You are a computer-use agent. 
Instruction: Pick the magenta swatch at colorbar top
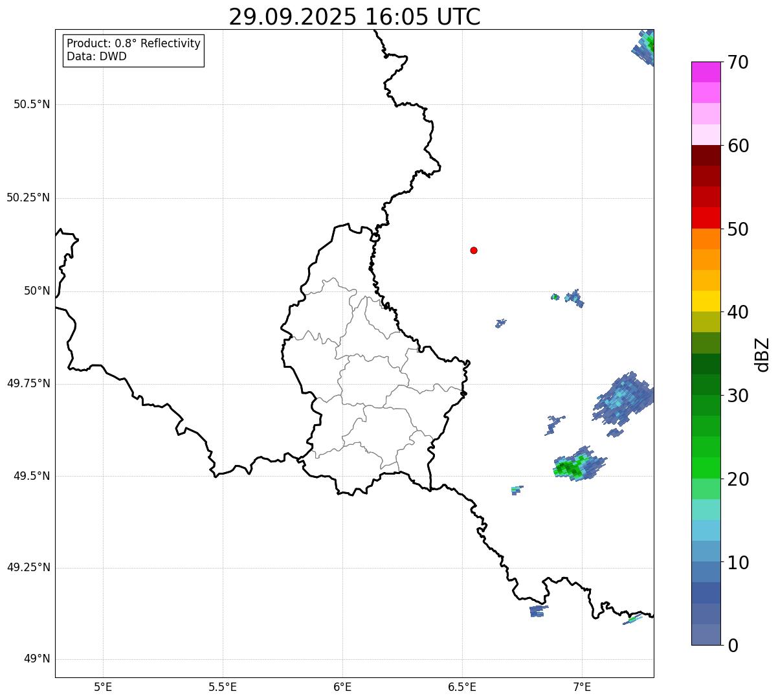point(706,72)
